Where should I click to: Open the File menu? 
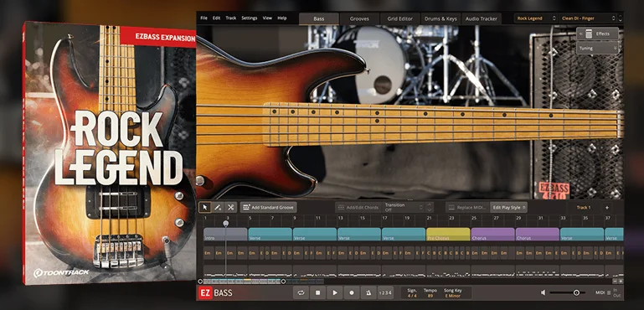point(204,18)
